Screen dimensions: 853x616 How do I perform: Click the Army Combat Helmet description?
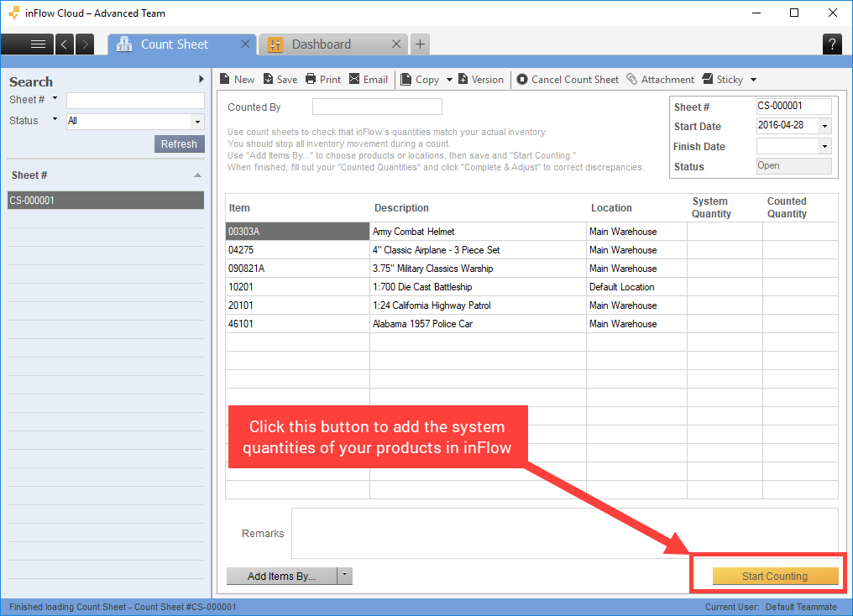479,232
